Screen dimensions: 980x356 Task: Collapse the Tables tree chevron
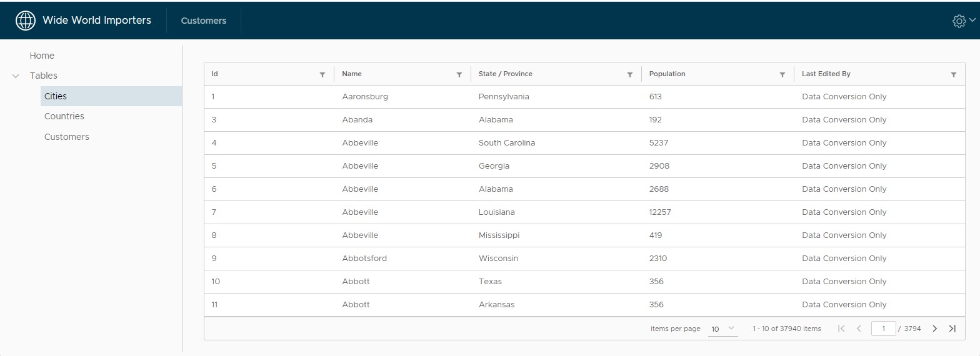coord(16,76)
